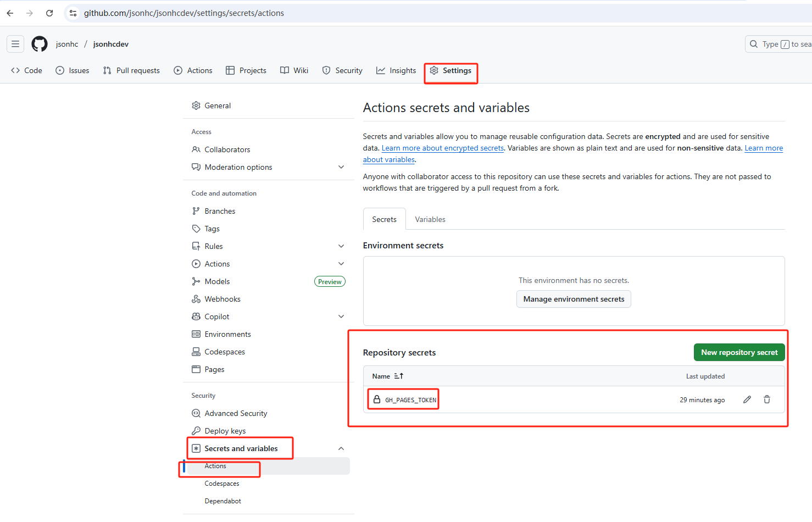Open the Code repository tab
This screenshot has height=522, width=812.
click(x=26, y=70)
